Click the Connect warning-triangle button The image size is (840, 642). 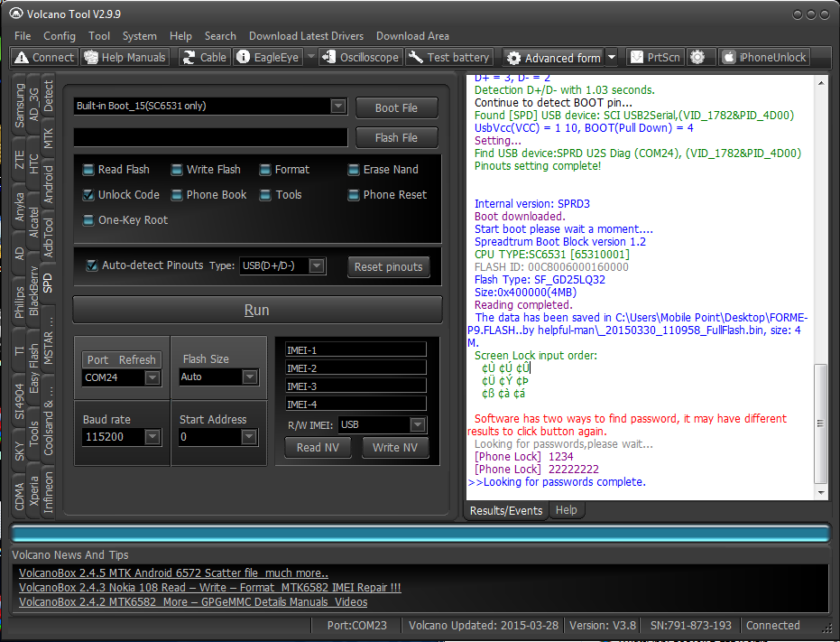click(44, 58)
